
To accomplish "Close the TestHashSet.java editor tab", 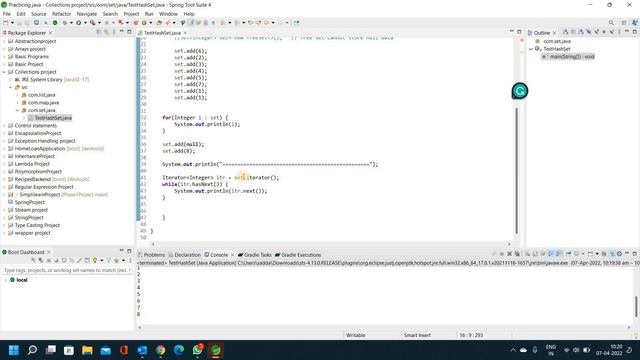I will (x=185, y=33).
